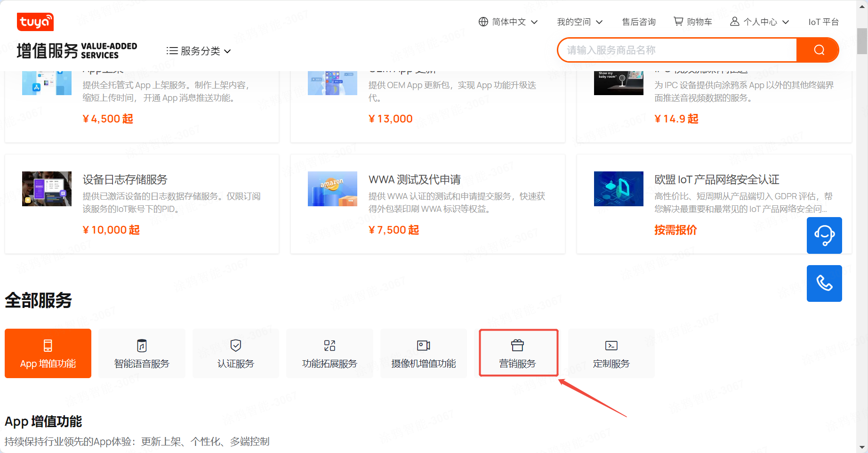Image resolution: width=868 pixels, height=453 pixels.
Task: Open the OEM App update card thumbnail
Action: coord(332,83)
